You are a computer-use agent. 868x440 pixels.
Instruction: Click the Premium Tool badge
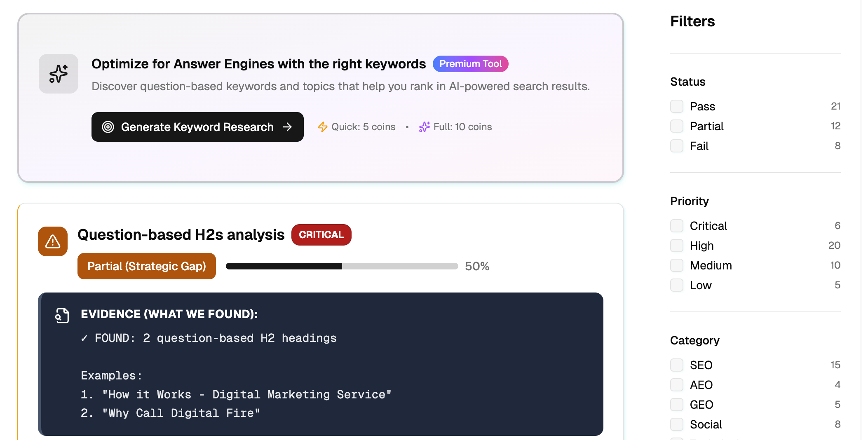470,64
